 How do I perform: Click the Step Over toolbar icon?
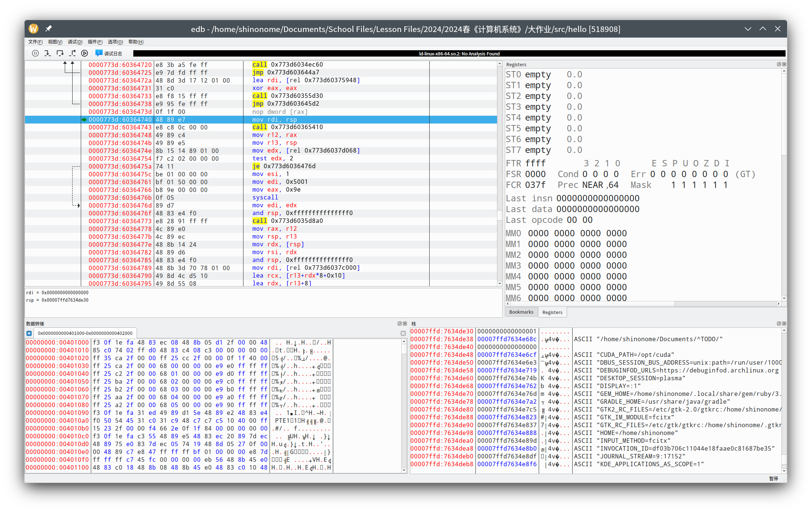pyautogui.click(x=60, y=53)
